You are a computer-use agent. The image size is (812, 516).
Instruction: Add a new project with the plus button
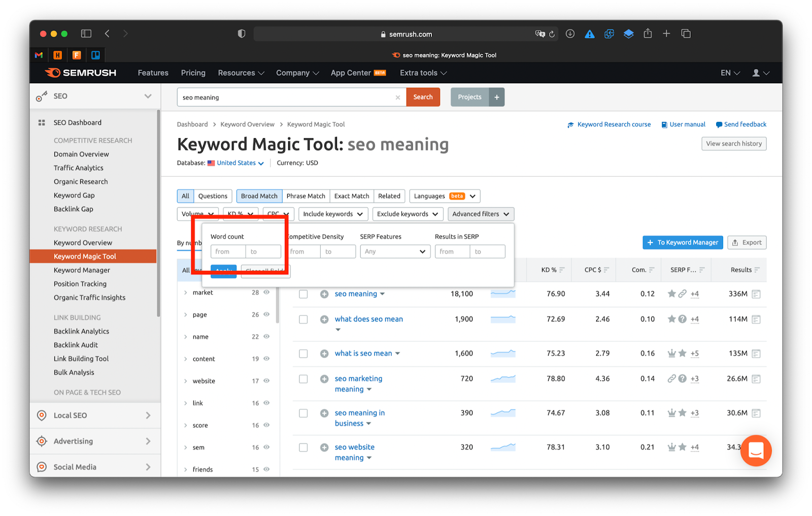point(497,97)
